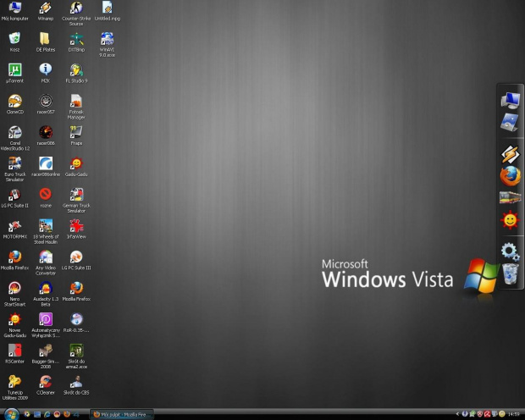Launch the CCleaner desktop shortcut
Image resolution: width=525 pixels, height=420 pixels.
point(46,384)
